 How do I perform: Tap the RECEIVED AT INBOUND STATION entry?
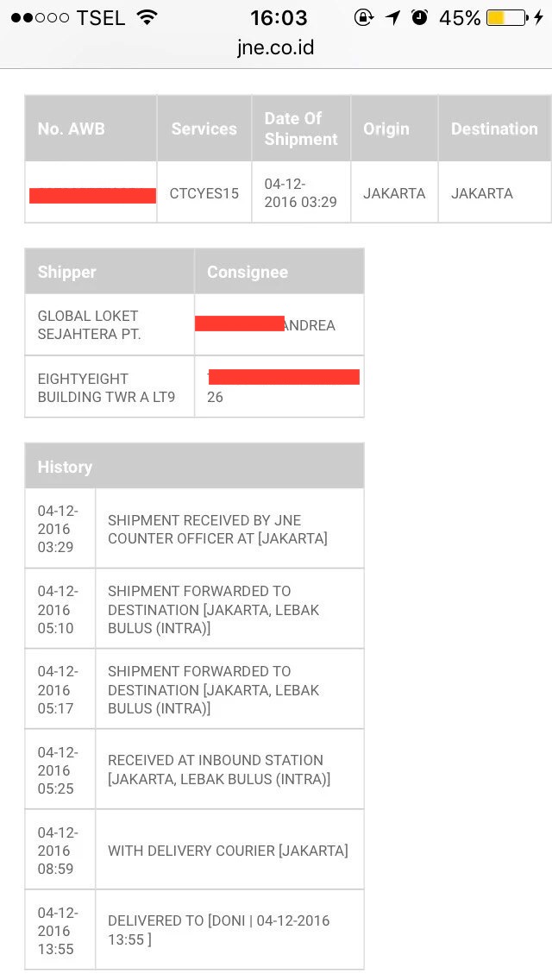point(219,770)
